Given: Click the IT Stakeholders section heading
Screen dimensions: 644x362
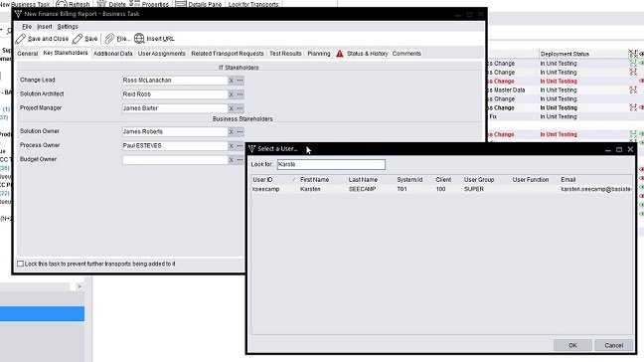Looking at the screenshot, I should pyautogui.click(x=239, y=68).
